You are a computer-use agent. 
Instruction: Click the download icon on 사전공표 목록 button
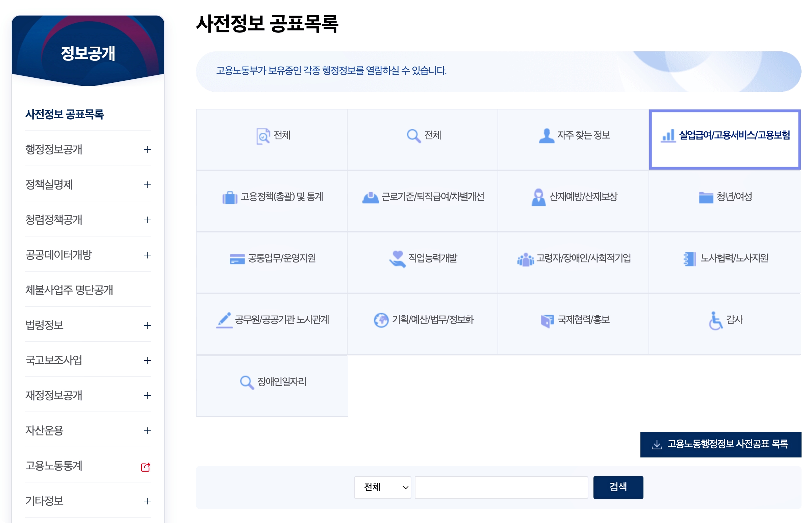click(657, 445)
